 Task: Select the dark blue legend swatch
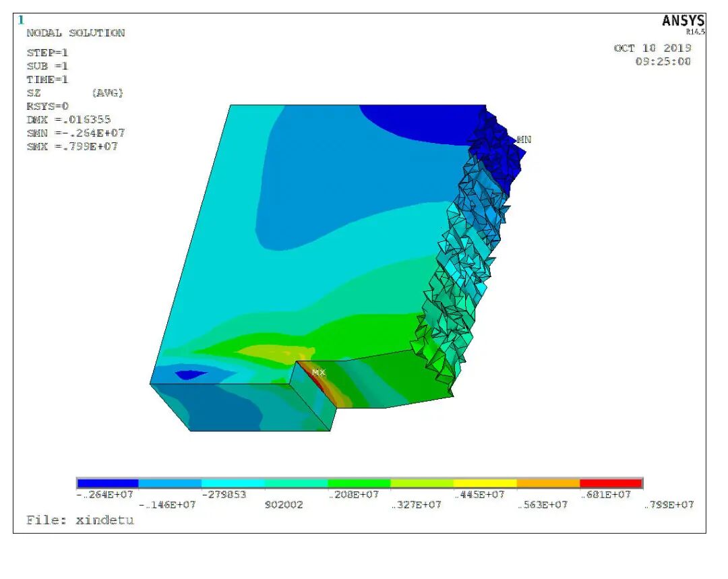pyautogui.click(x=108, y=483)
